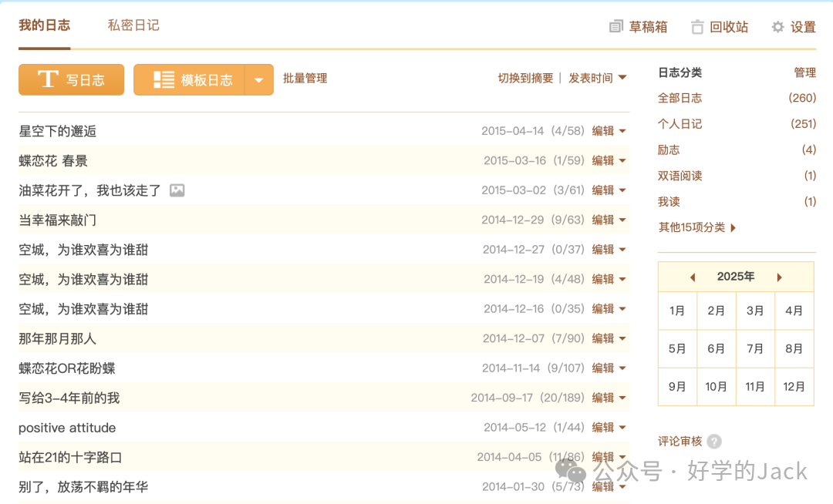Click 编辑 for 当幸福来敲门
Image resolution: width=833 pixels, height=504 pixels.
click(603, 220)
